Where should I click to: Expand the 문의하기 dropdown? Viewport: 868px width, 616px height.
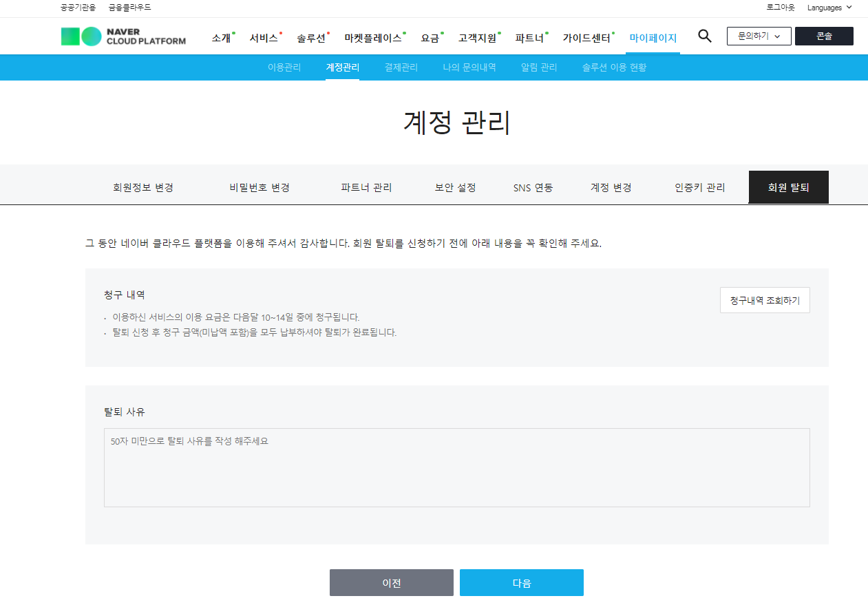759,36
